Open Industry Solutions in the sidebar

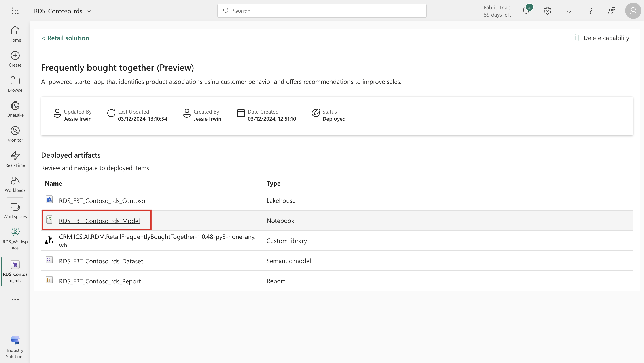coord(15,347)
